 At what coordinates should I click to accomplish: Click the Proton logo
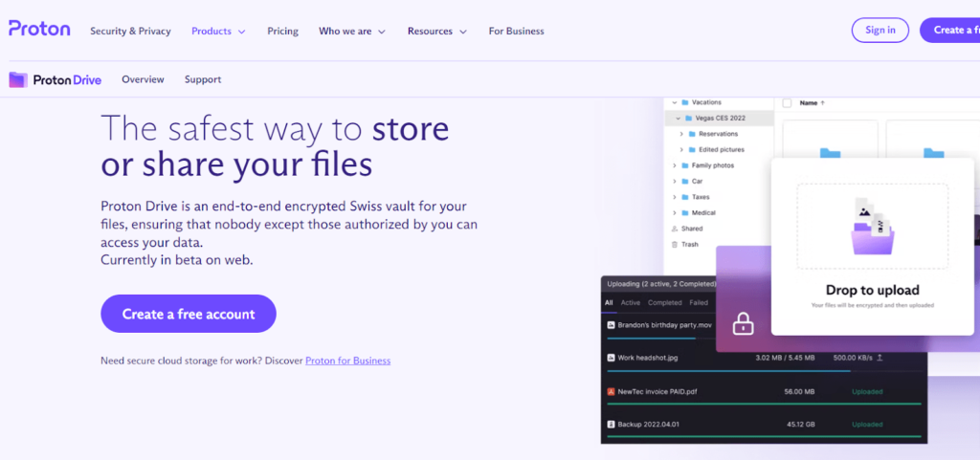(39, 30)
